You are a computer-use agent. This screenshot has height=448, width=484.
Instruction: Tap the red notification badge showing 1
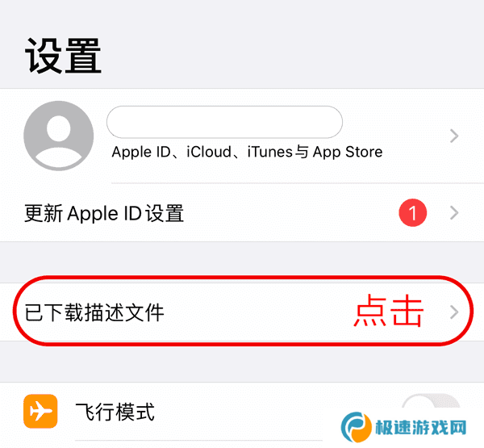[413, 213]
